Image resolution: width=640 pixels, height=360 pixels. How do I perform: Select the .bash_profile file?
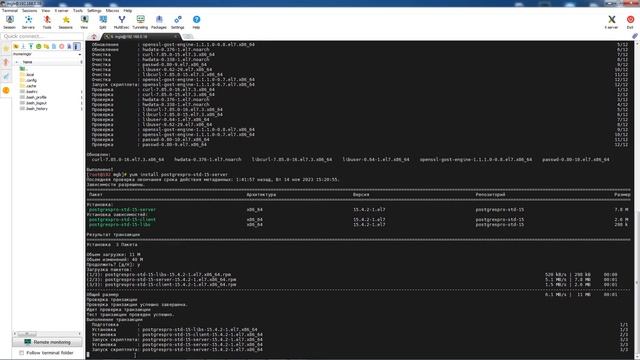tap(33, 98)
